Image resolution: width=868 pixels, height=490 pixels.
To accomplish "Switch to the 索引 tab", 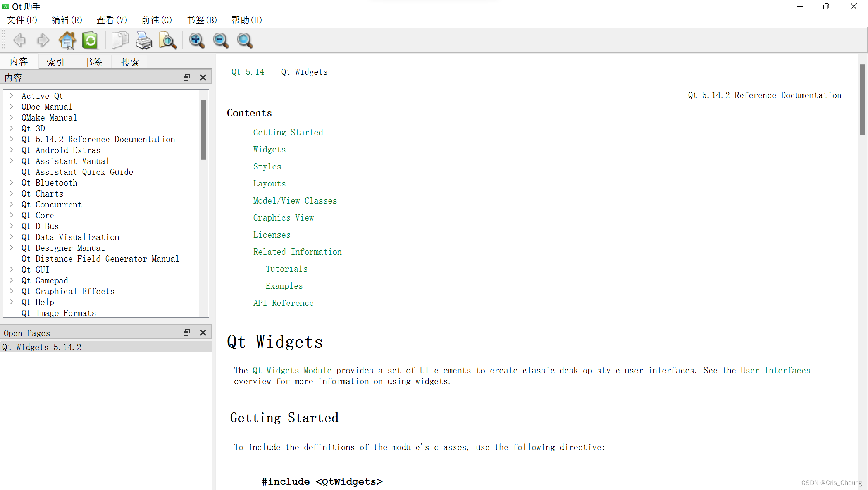I will [55, 62].
